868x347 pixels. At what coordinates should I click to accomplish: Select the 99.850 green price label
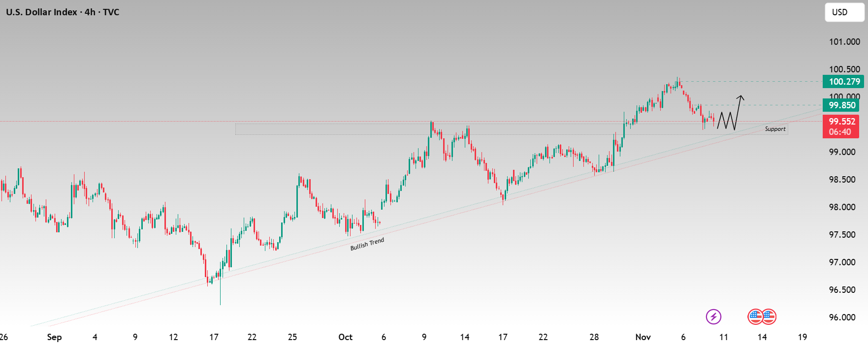pos(841,105)
